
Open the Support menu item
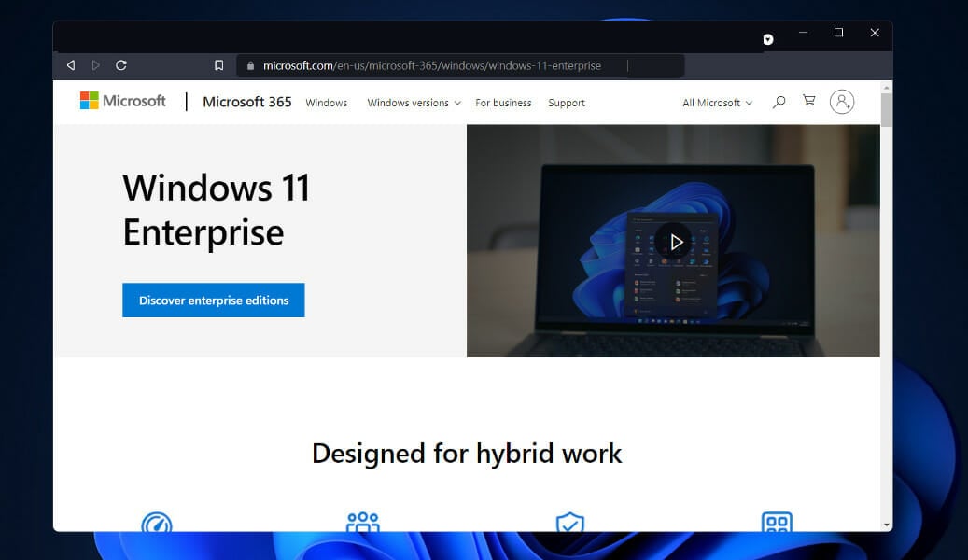[567, 103]
